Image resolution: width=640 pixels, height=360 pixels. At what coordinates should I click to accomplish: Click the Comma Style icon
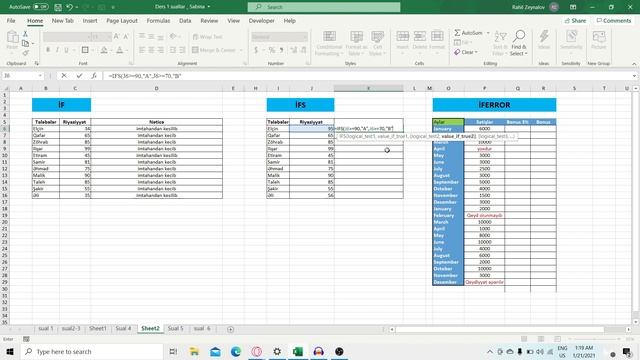point(281,50)
